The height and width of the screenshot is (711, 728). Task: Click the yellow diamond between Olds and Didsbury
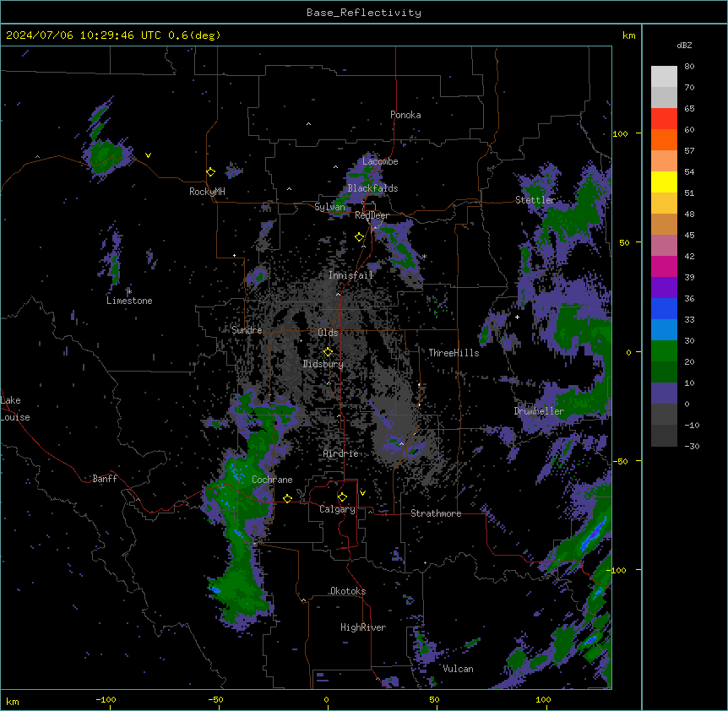pos(328,352)
